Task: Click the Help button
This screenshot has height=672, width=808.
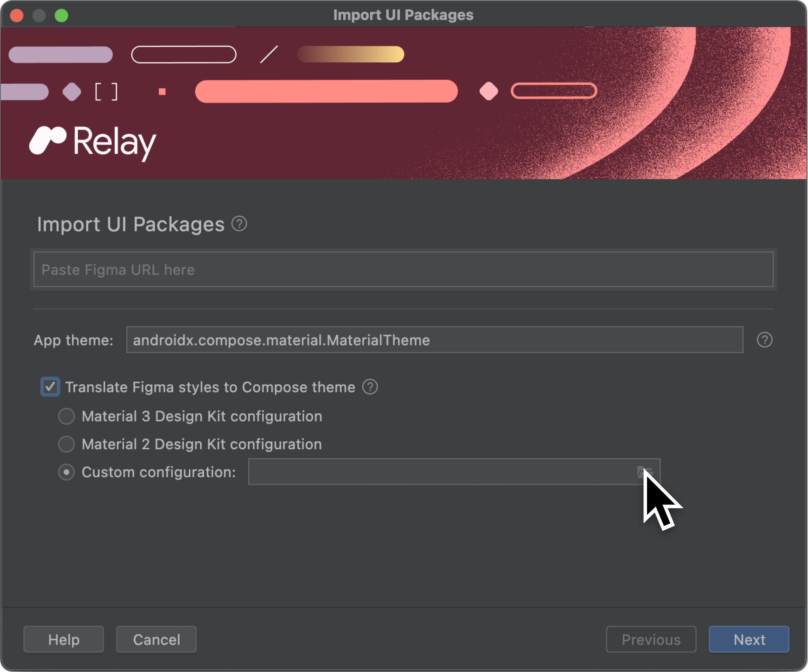Action: pos(63,639)
